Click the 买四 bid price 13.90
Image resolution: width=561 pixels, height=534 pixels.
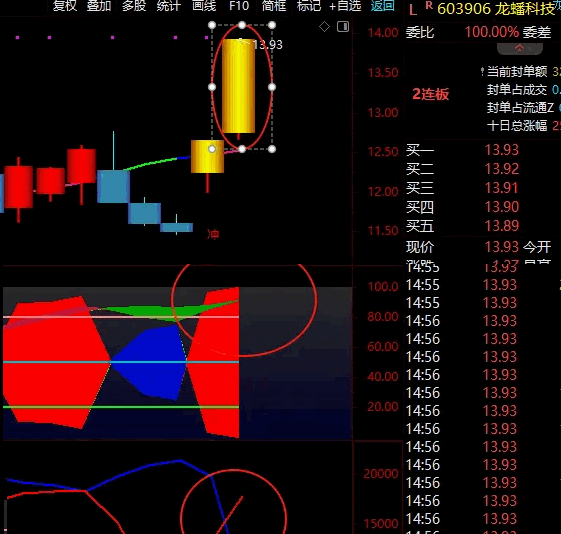tap(502, 207)
